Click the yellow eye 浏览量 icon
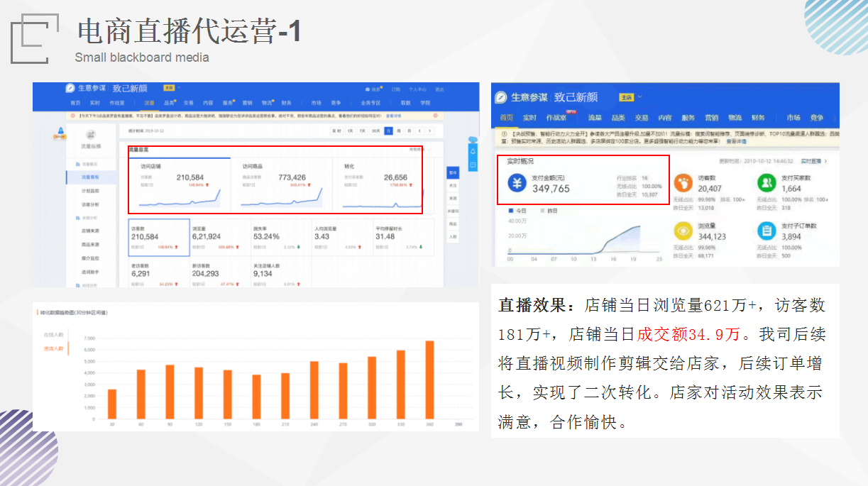Viewport: 868px width, 486px height. pyautogui.click(x=683, y=231)
